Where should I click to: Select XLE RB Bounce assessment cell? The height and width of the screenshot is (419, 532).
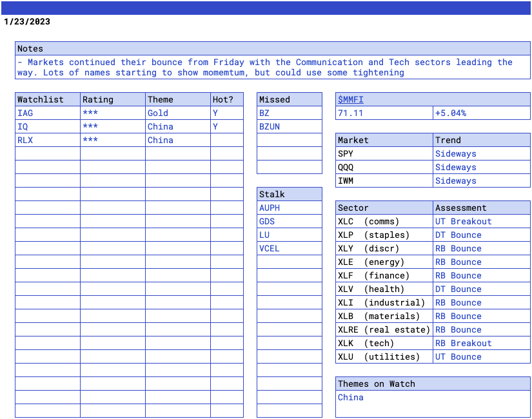click(482, 262)
